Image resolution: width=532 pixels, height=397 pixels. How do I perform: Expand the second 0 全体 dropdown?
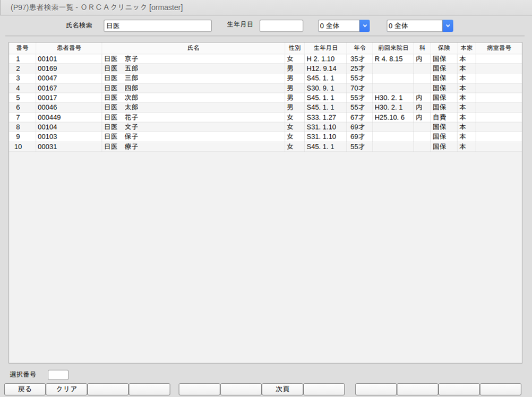pos(448,26)
